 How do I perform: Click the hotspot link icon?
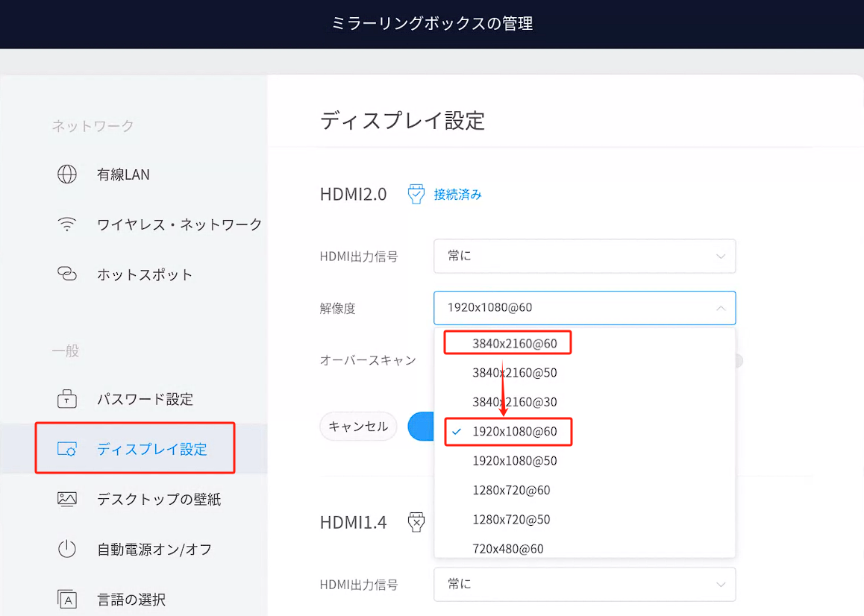point(67,274)
